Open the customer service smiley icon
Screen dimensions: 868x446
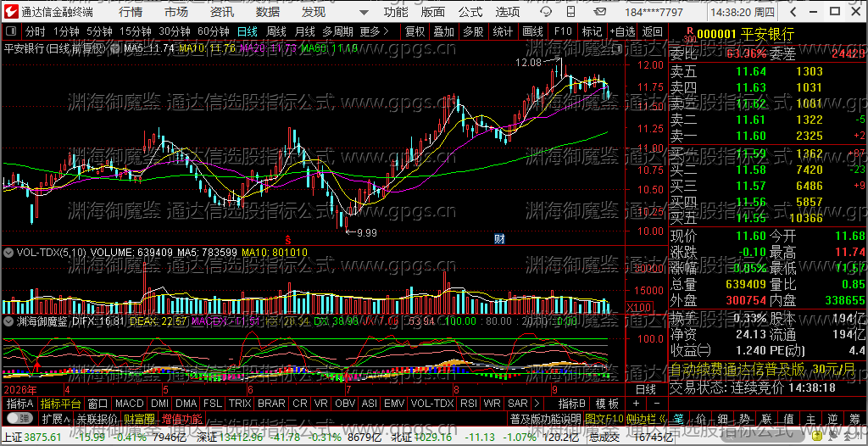point(546,12)
